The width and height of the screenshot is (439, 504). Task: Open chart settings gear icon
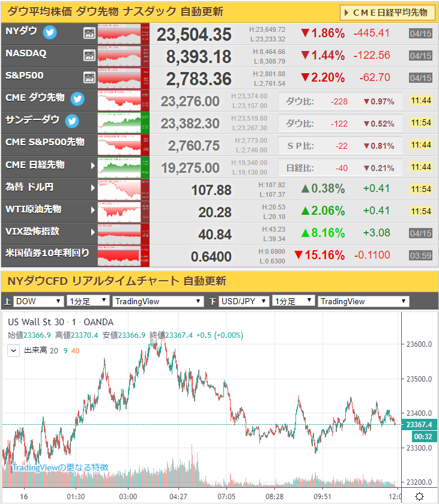pyautogui.click(x=420, y=497)
